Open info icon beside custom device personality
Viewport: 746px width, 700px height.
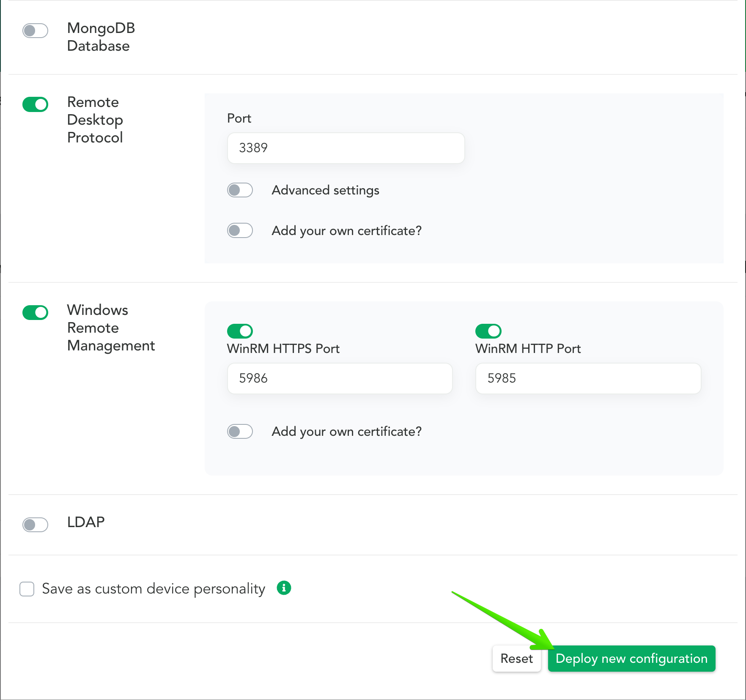284,588
